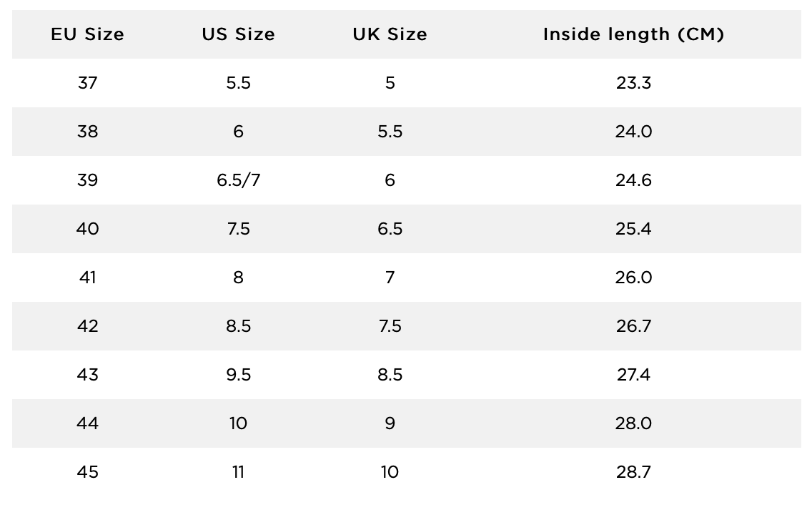This screenshot has width=812, height=505.
Task: Select EU size 38 cell
Action: [x=87, y=132]
